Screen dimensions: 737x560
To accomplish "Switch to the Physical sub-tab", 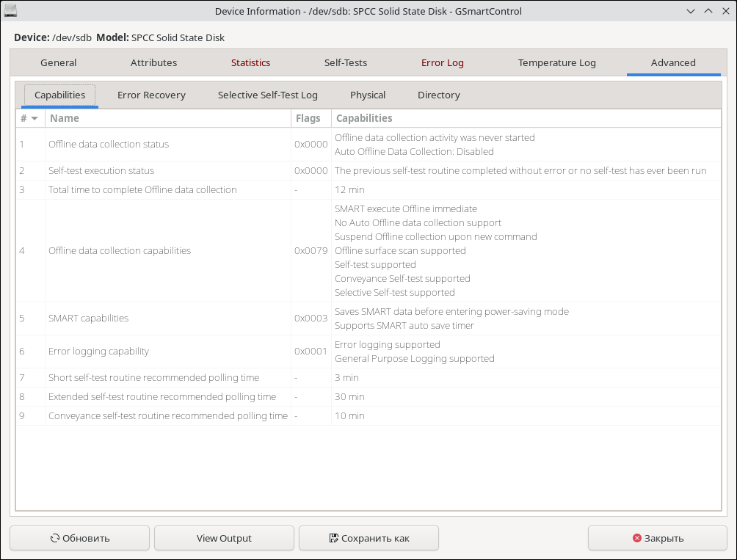I will coord(368,95).
